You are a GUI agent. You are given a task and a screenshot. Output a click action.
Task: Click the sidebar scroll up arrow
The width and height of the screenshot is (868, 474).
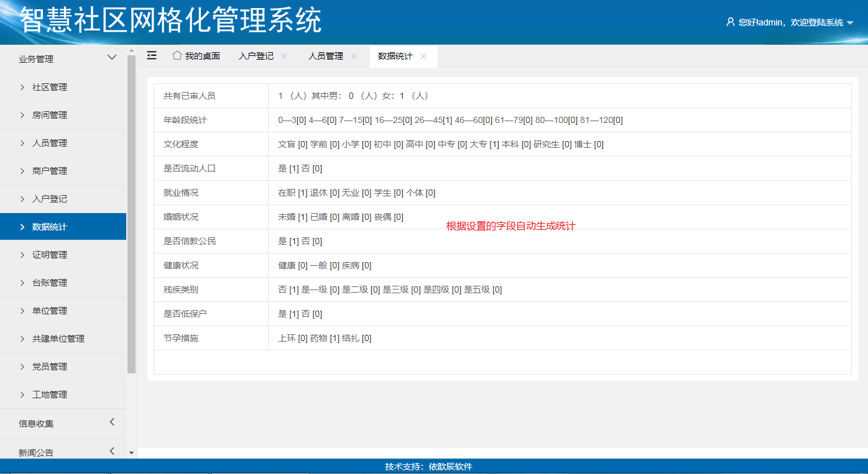pyautogui.click(x=131, y=50)
